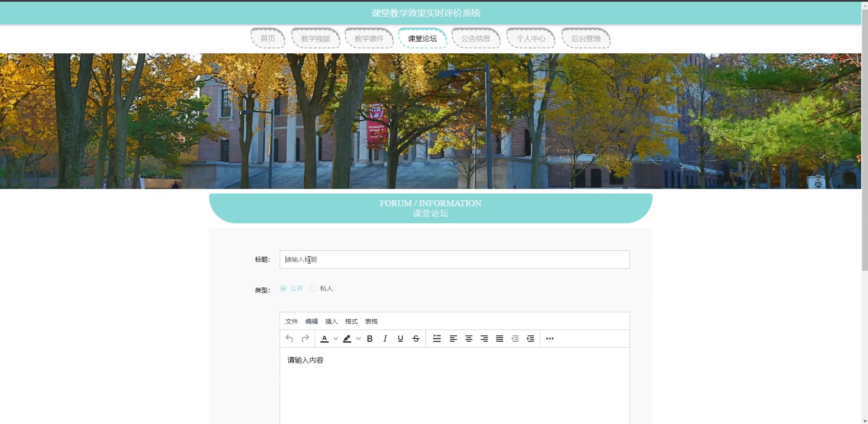
Task: Justify the text alignment
Action: pyautogui.click(x=500, y=339)
